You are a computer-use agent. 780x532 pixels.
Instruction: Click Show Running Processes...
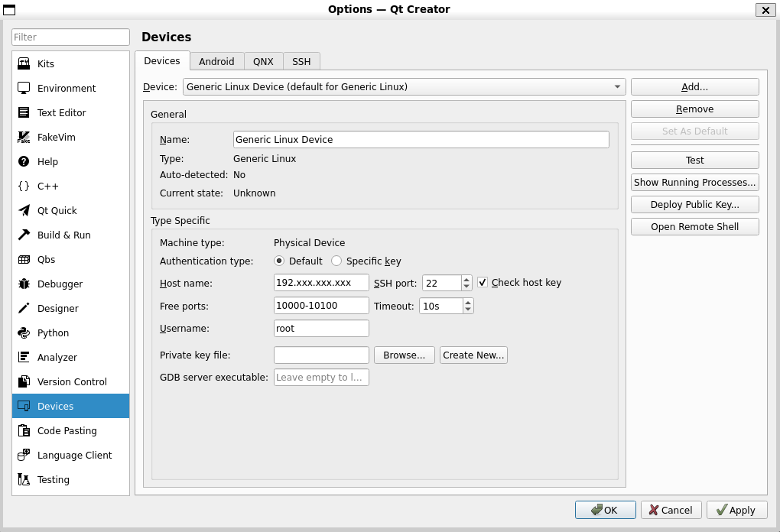tap(695, 183)
